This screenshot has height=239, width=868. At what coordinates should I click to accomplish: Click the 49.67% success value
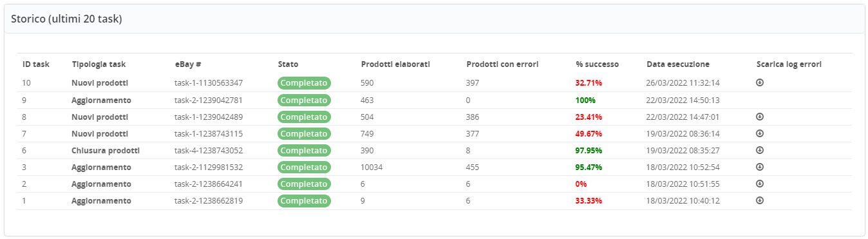click(x=589, y=133)
